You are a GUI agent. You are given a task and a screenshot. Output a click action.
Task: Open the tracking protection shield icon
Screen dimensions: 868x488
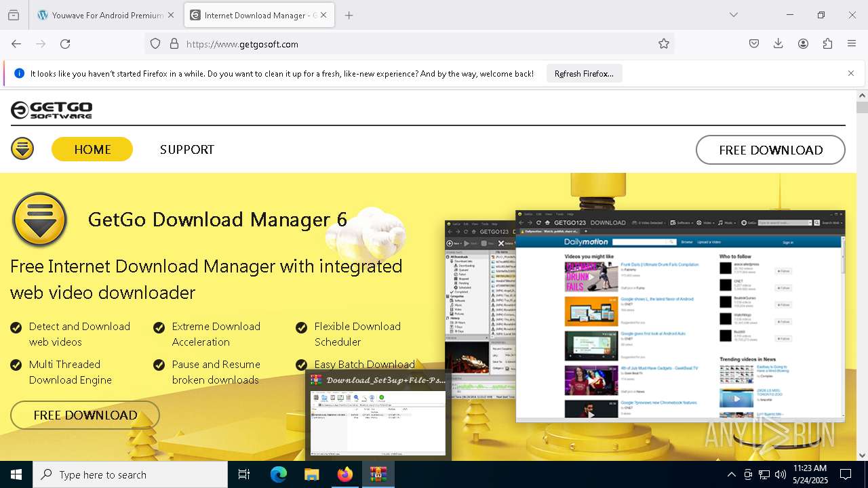155,43
